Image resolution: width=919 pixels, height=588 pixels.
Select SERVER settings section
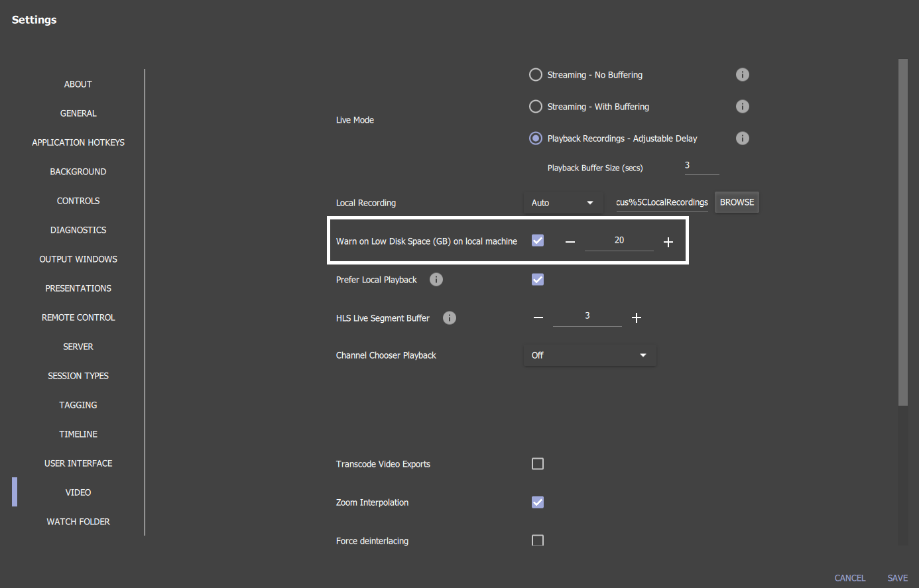click(x=78, y=347)
